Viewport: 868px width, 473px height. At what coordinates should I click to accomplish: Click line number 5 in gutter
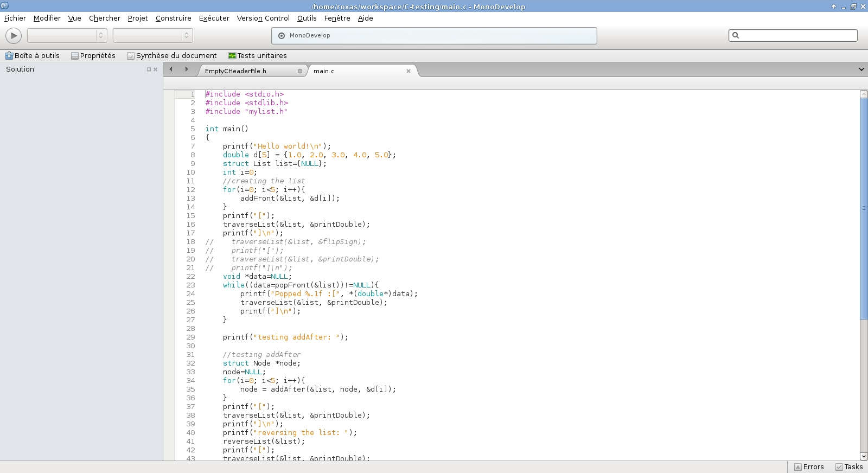click(x=193, y=129)
